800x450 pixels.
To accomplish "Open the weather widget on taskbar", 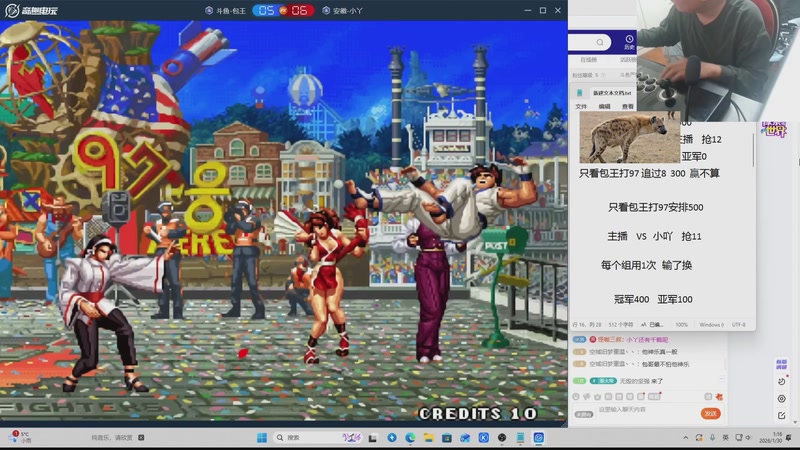I will point(20,437).
